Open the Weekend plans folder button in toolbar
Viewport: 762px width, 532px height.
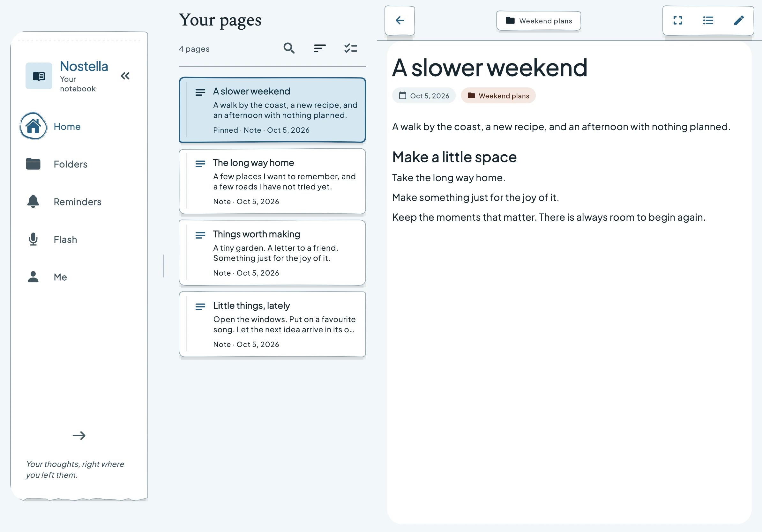[x=538, y=20]
